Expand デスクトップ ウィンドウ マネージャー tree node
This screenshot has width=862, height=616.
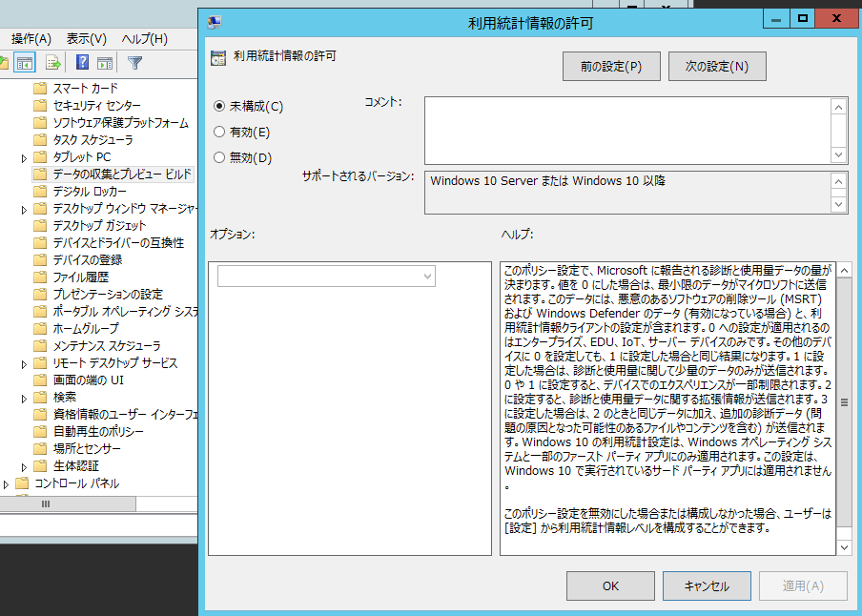click(24, 210)
